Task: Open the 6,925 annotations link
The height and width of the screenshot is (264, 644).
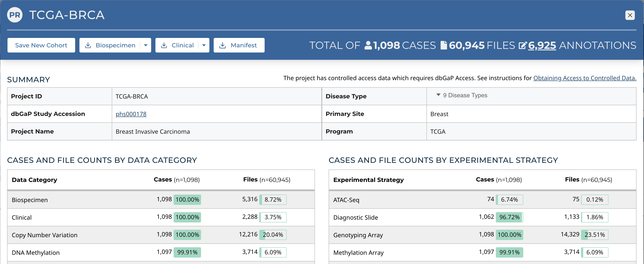Action: click(542, 45)
